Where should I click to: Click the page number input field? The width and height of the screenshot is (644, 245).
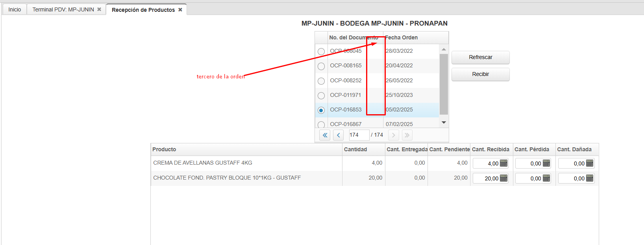359,135
